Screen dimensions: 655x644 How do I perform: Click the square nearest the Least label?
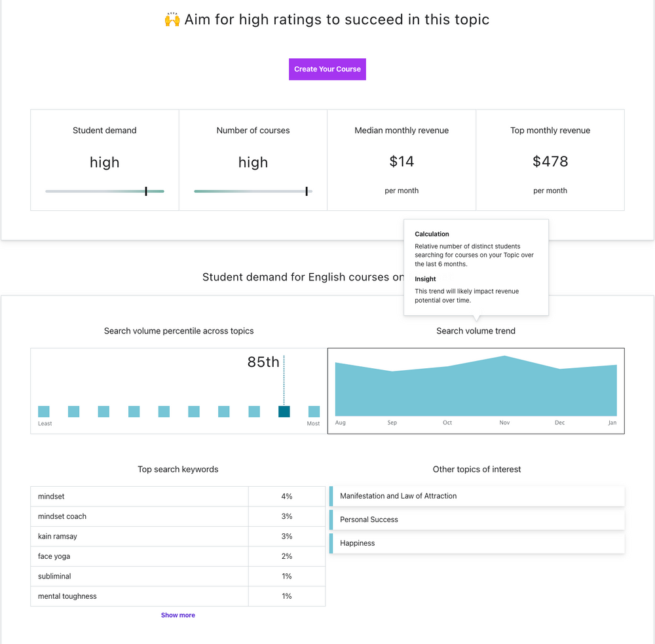click(43, 411)
